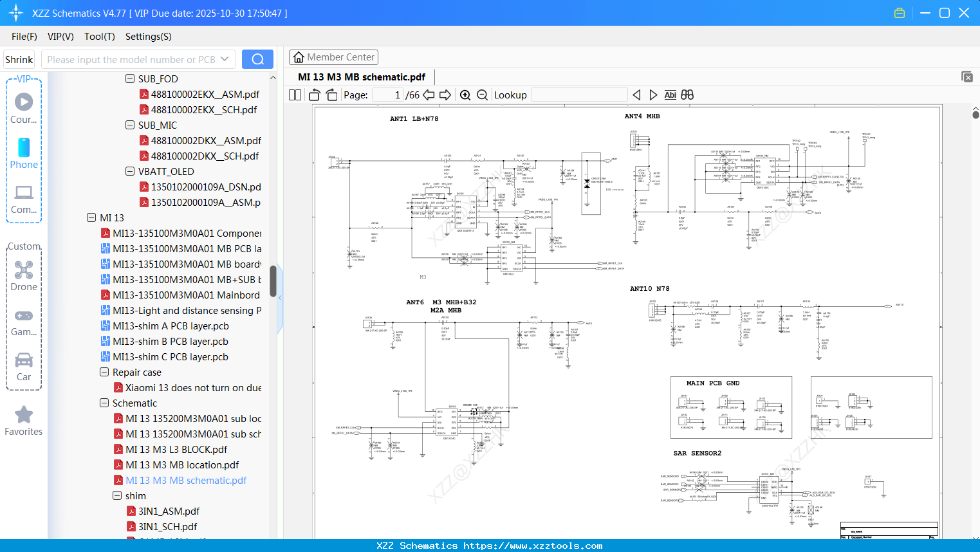The height and width of the screenshot is (552, 980).
Task: Open the Tool(T) menu
Action: [x=99, y=37]
